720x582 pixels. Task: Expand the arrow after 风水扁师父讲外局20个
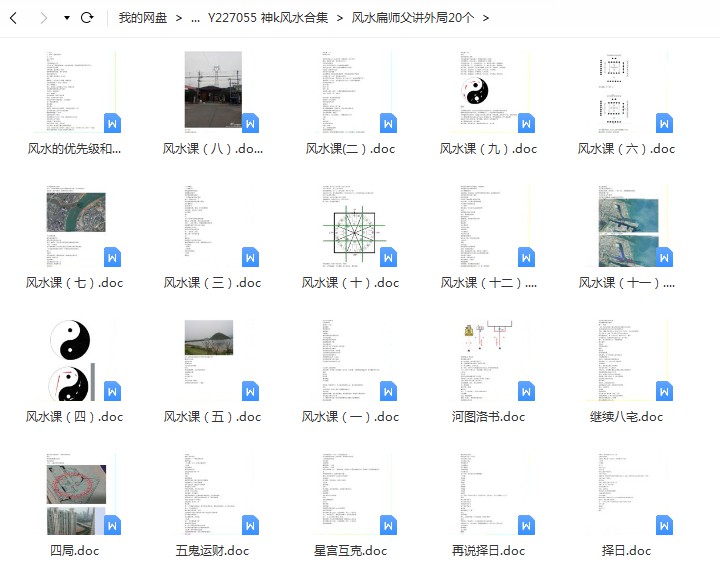(x=486, y=18)
